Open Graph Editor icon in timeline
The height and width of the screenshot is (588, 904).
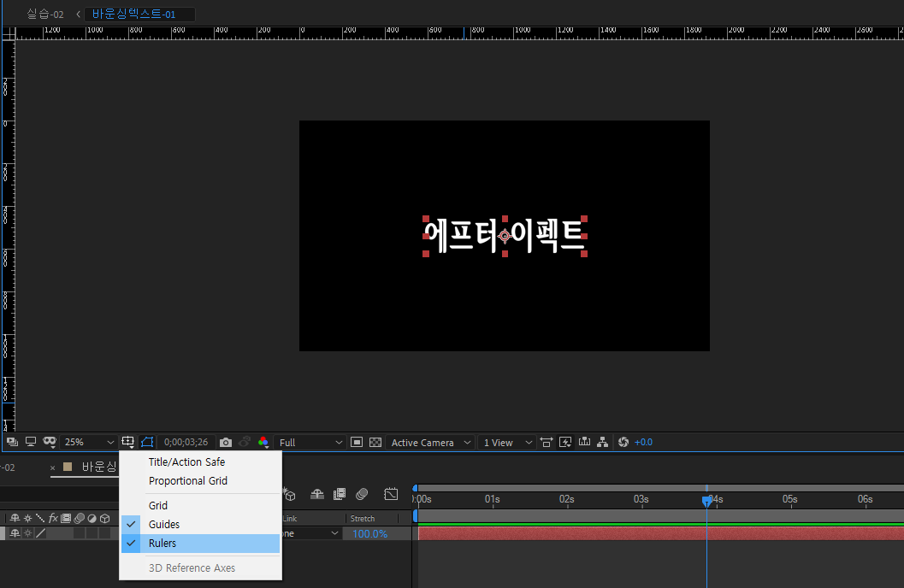pyautogui.click(x=391, y=494)
